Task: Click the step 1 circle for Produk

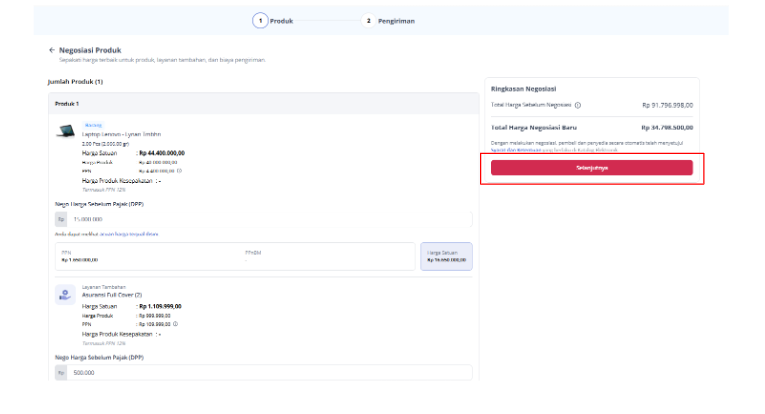Action: (x=260, y=21)
